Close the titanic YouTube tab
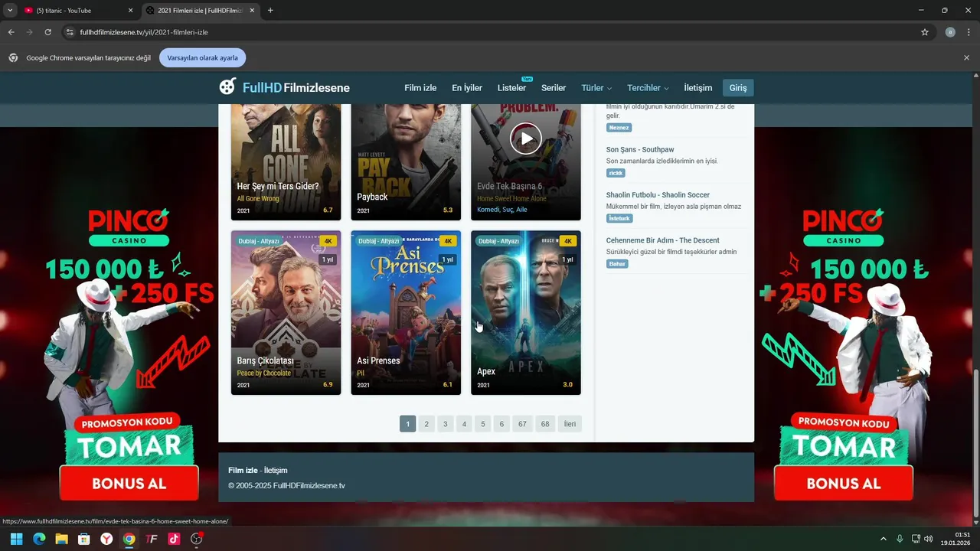 click(130, 11)
